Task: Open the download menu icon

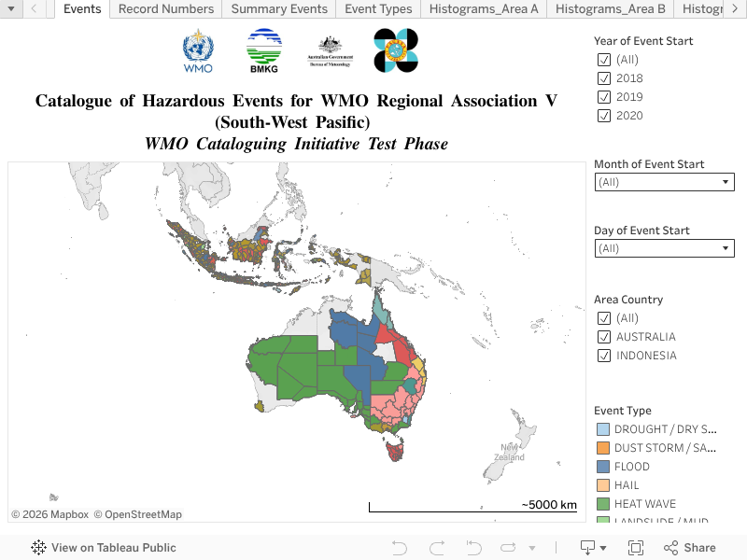Action: (593, 548)
